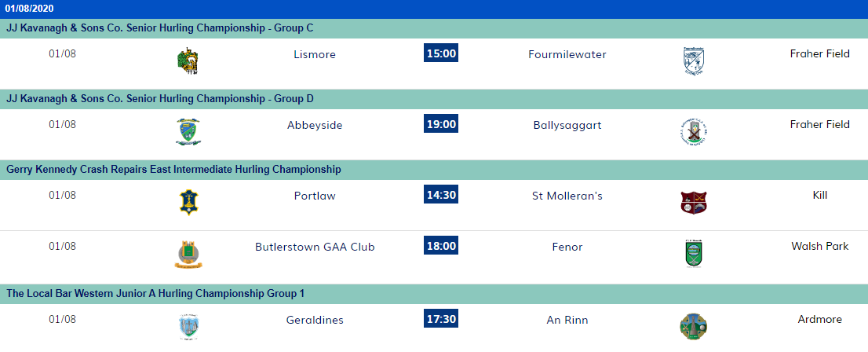Open the 15:00 Lismore match time
Viewport: 868px width, 352px height.
click(x=440, y=53)
